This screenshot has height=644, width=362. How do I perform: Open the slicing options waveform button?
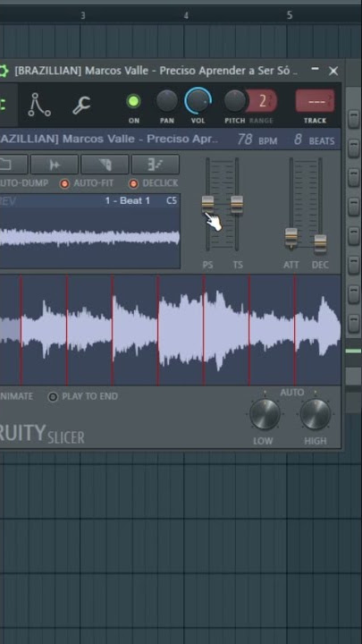pyautogui.click(x=55, y=165)
